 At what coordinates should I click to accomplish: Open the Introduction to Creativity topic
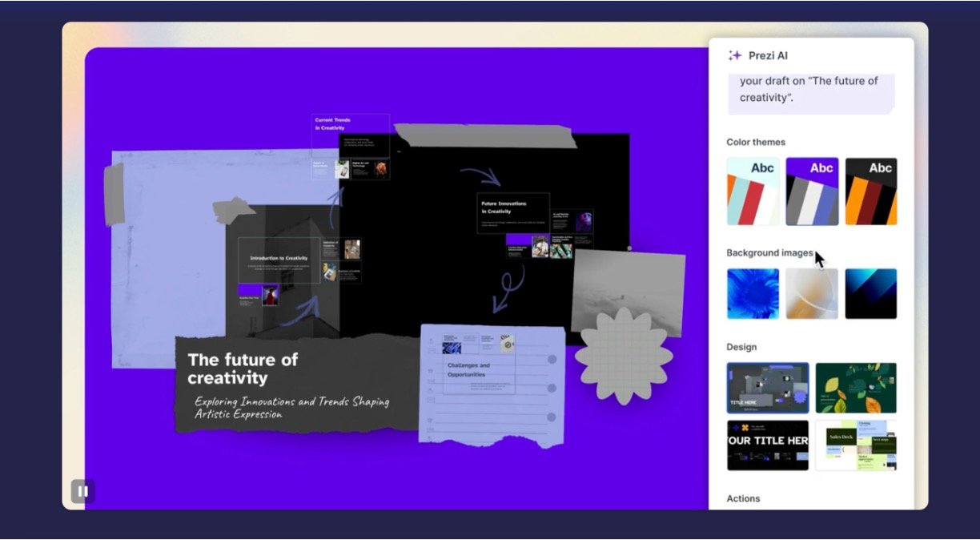point(279,260)
